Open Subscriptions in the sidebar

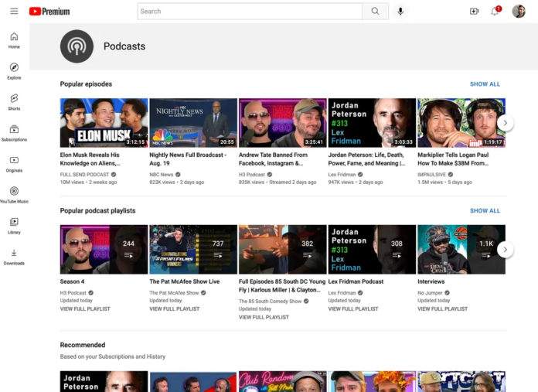coord(14,132)
